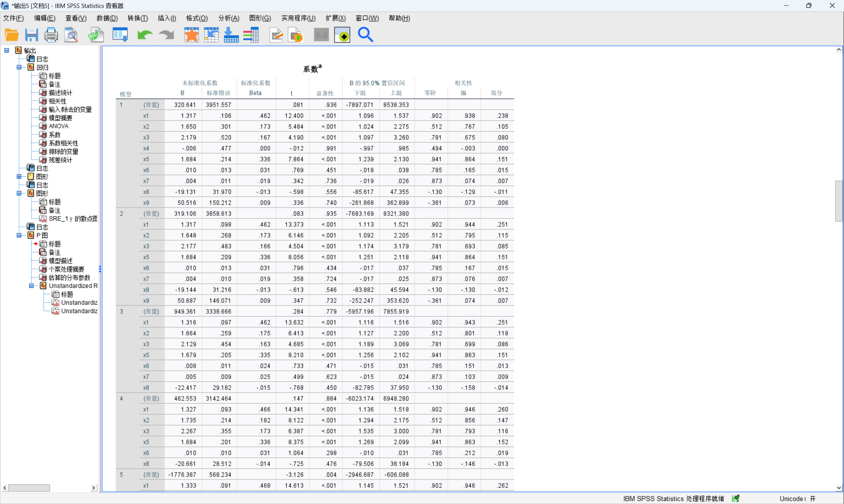Open the Recall recent dialogs icon
The height and width of the screenshot is (504, 844).
120,35
